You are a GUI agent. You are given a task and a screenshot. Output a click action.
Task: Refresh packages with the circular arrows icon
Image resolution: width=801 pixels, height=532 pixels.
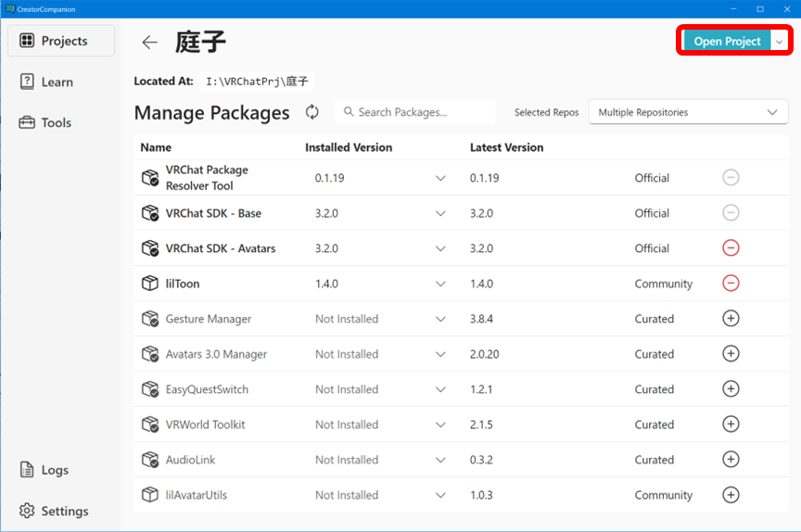[x=312, y=112]
